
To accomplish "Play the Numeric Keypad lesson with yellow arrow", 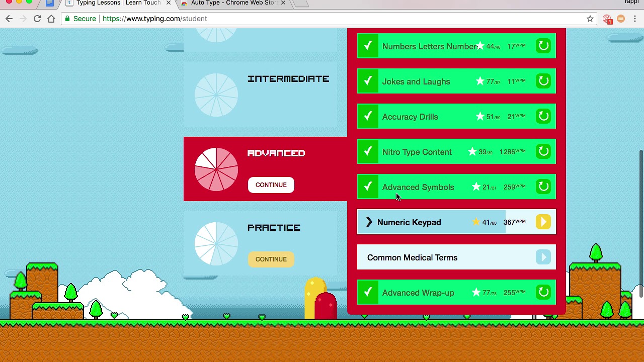I will click(x=543, y=222).
